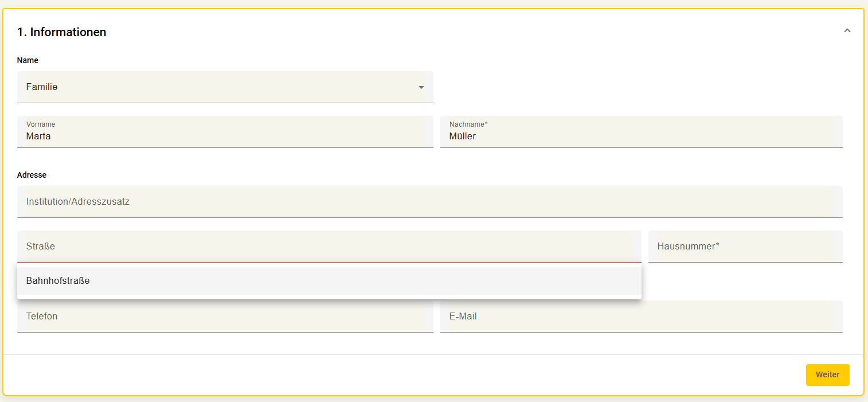
Task: Click into the Telefon input field
Action: (x=225, y=317)
